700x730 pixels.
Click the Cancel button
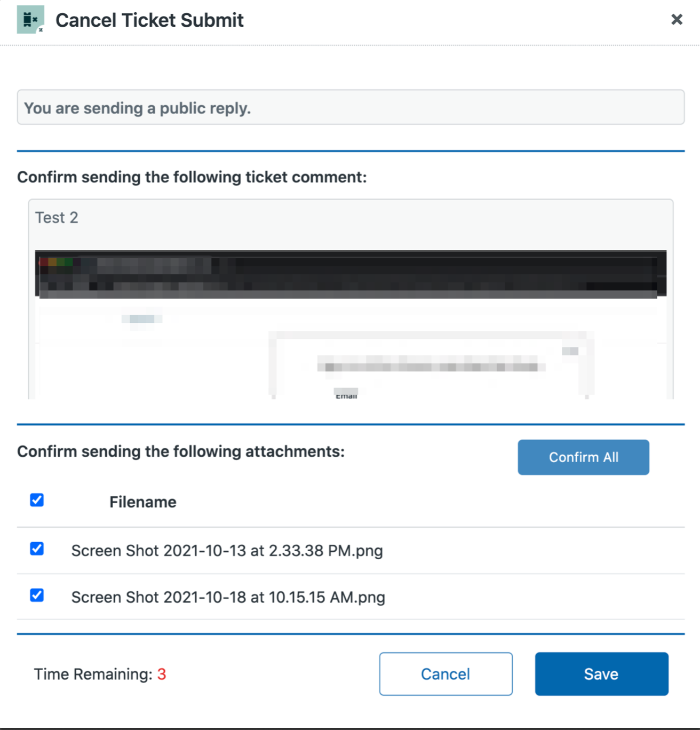(446, 674)
